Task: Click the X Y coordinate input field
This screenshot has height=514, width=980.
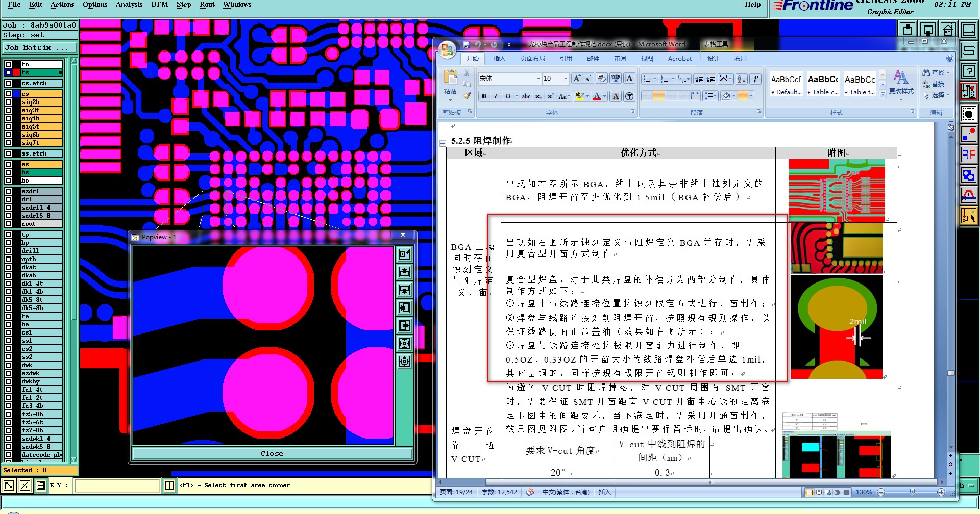Action: 117,485
